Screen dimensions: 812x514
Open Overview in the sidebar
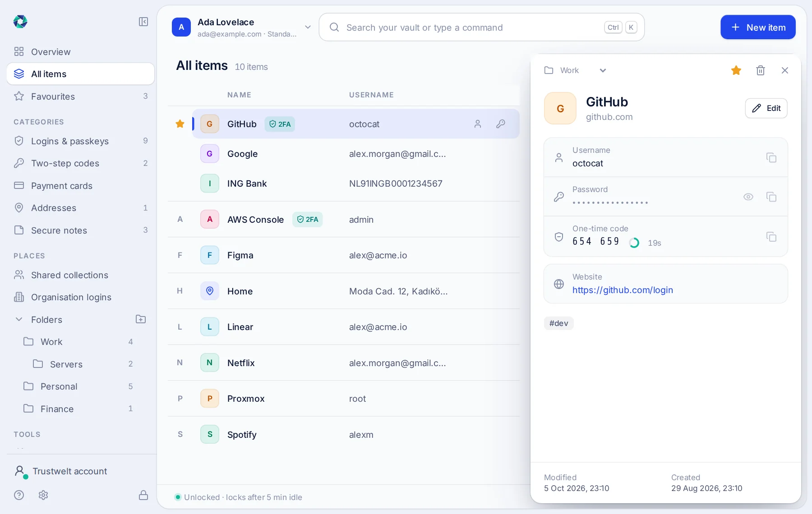pos(80,52)
